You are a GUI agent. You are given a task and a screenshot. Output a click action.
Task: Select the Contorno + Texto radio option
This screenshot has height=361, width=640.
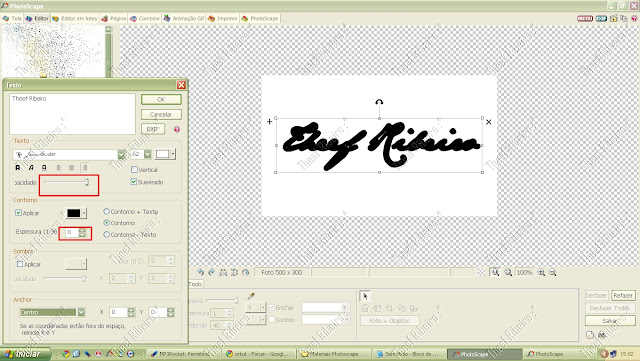pos(107,212)
